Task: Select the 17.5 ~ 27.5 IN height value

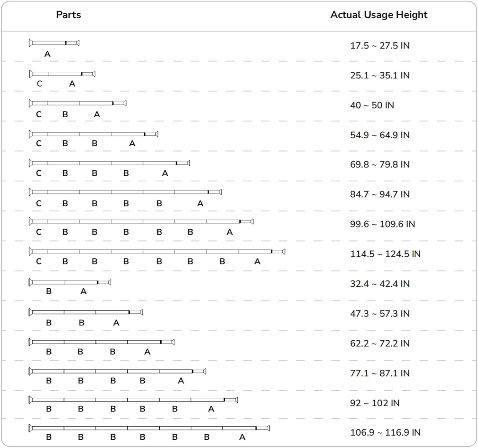Action: pyautogui.click(x=380, y=46)
